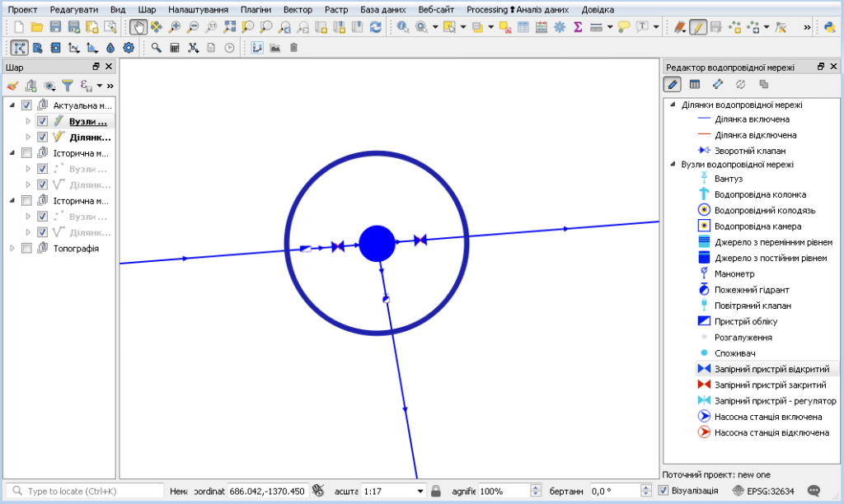
Task: Click the pipe connector icon in network editor panel
Action: (718, 85)
